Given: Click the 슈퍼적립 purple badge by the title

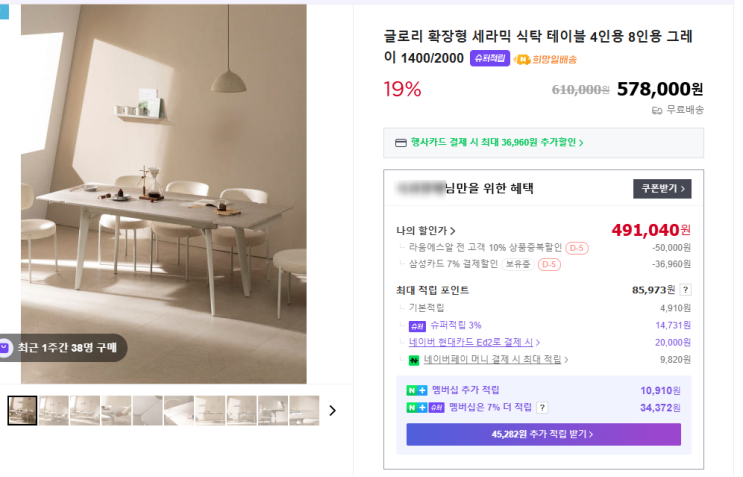Looking at the screenshot, I should pos(490,58).
